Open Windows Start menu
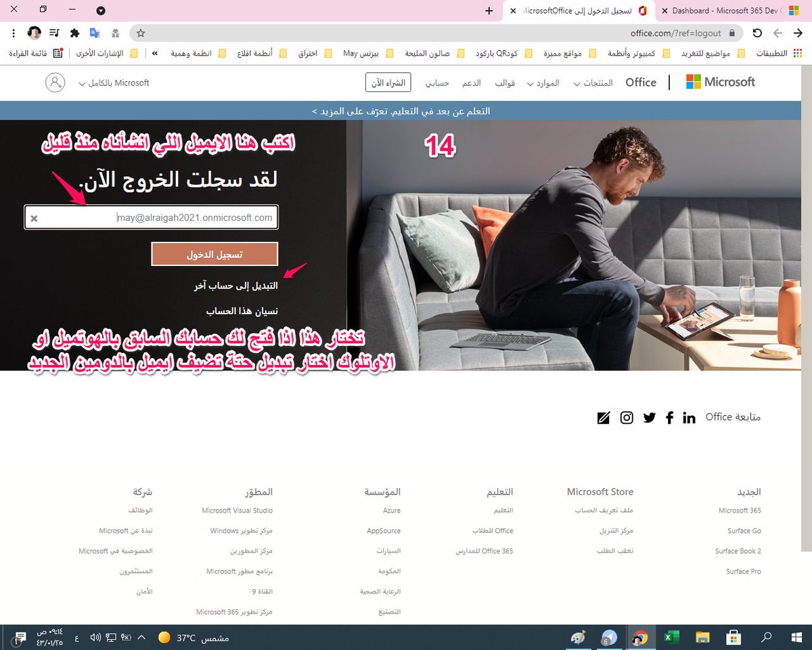Screen dimensions: 812x650 [796, 637]
